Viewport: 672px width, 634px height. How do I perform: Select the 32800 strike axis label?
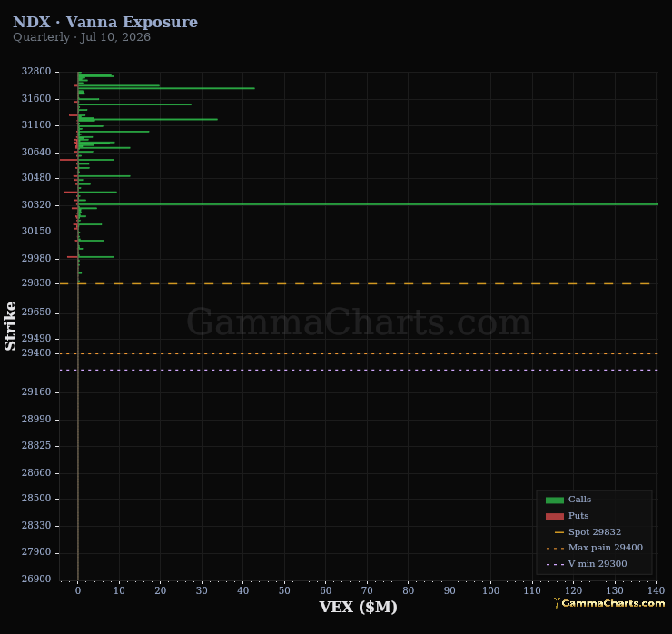point(36,71)
